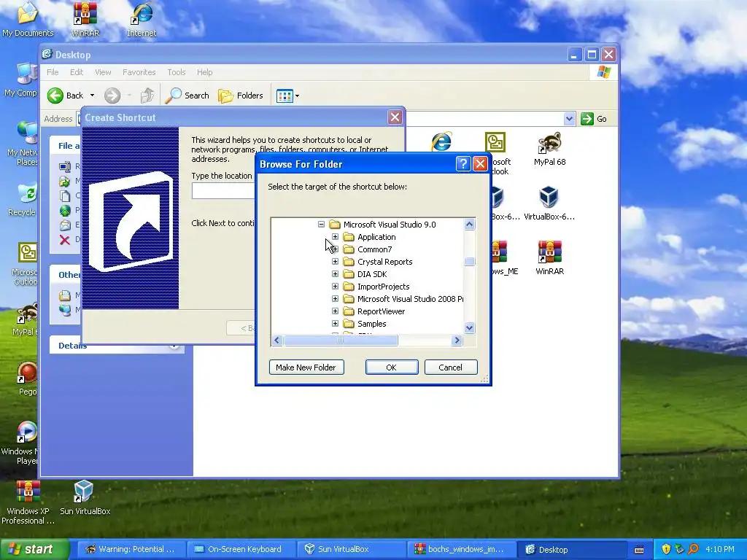Select the Application folder in tree

376,237
